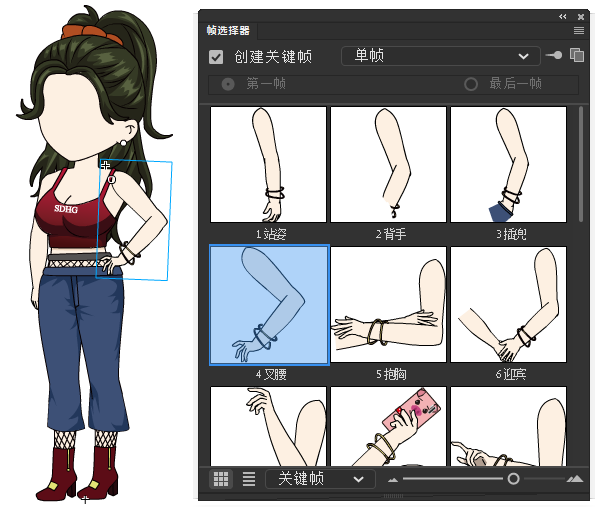Pick the raised-hand frame thumbnail in the bottom row
The height and width of the screenshot is (512, 598).
point(268,426)
